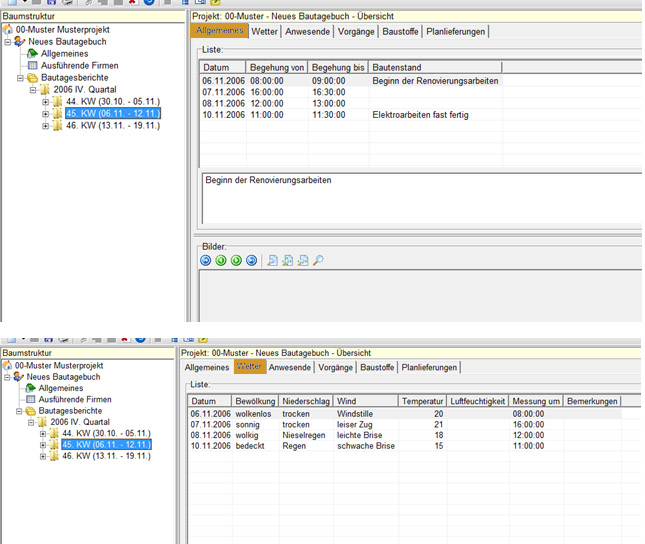Open Baustoffe tab in lower window
645x544 pixels.
click(377, 367)
